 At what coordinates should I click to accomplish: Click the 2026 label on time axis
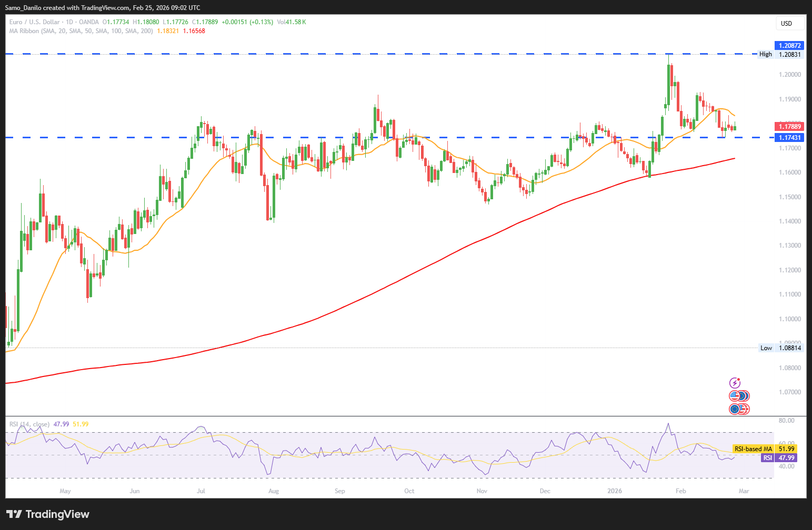(614, 491)
